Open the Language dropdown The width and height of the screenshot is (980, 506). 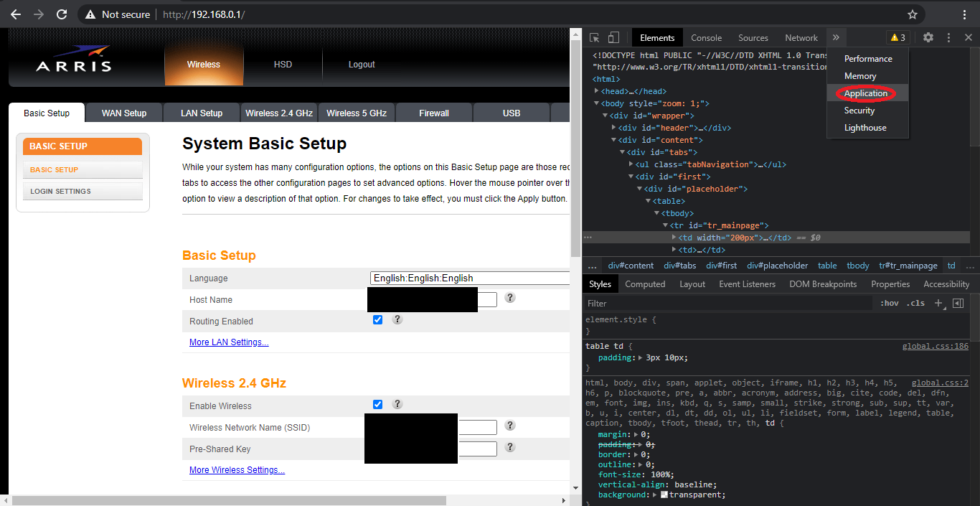[x=470, y=278]
